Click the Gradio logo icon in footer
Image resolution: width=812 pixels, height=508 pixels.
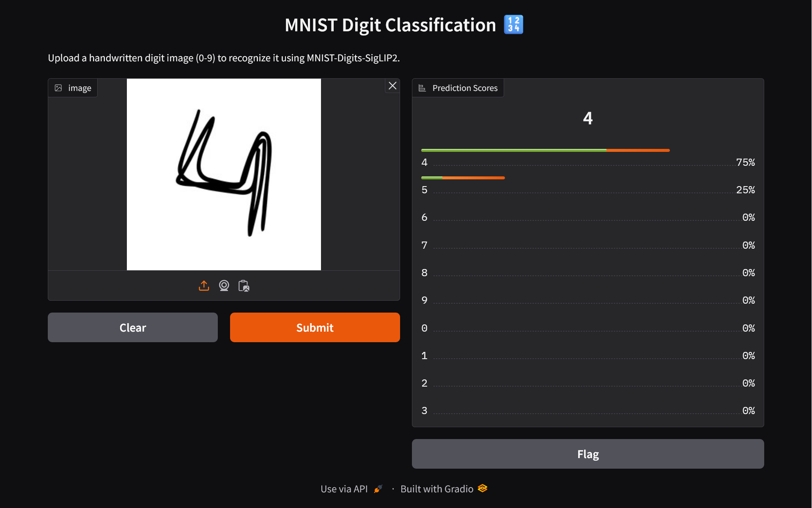pyautogui.click(x=483, y=489)
